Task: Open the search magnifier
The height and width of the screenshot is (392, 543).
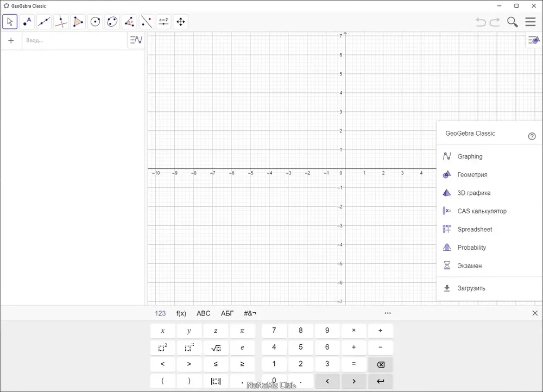Action: [513, 22]
